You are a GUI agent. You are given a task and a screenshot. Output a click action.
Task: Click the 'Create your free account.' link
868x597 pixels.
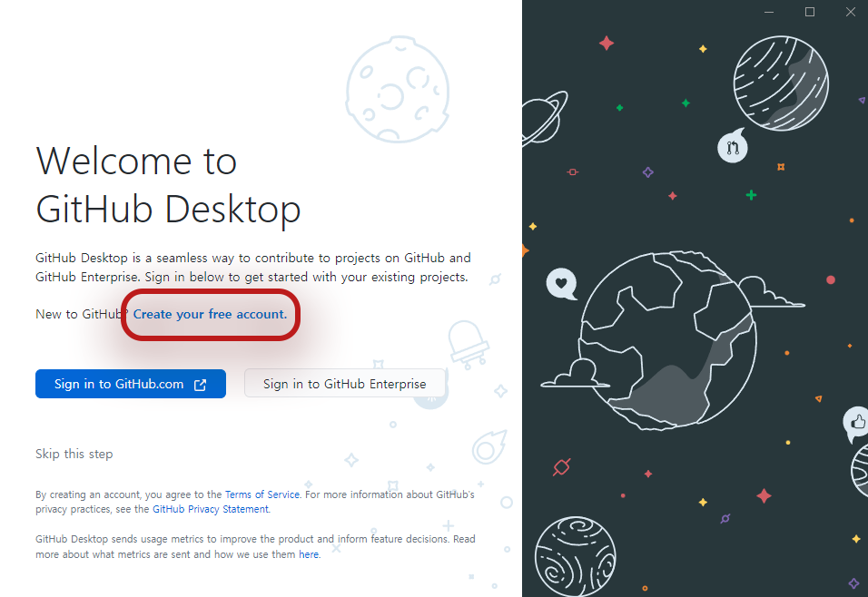(x=210, y=314)
